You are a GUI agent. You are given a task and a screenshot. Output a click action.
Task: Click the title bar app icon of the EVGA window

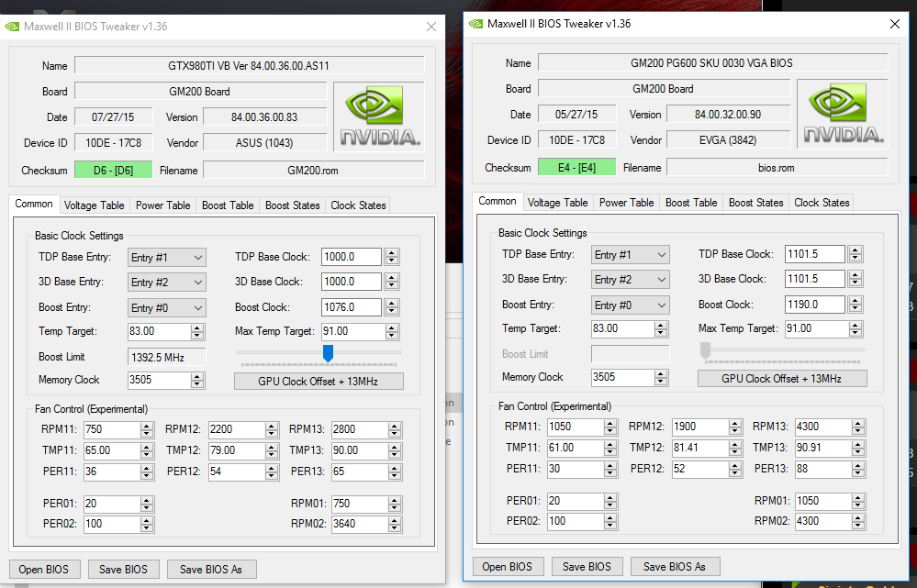[x=475, y=24]
